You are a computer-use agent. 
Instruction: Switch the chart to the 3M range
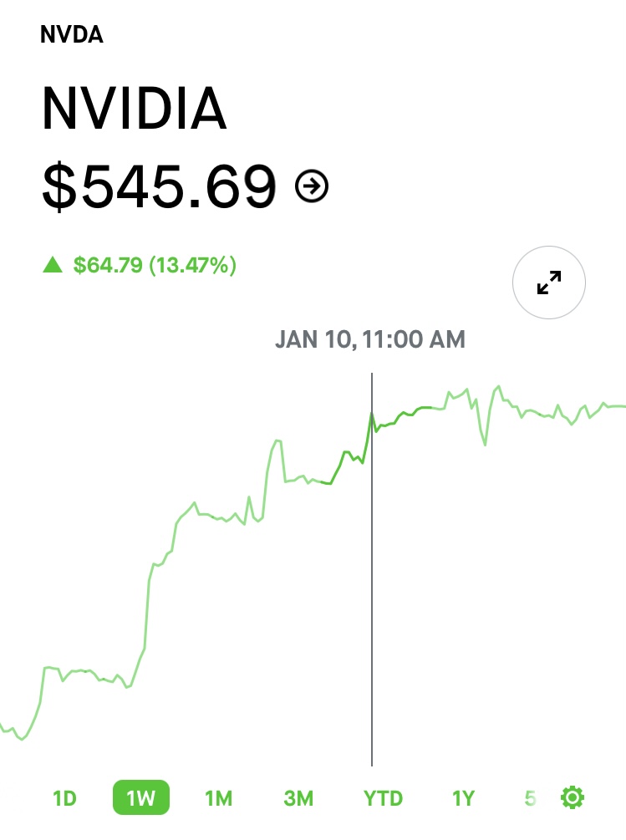click(x=298, y=798)
